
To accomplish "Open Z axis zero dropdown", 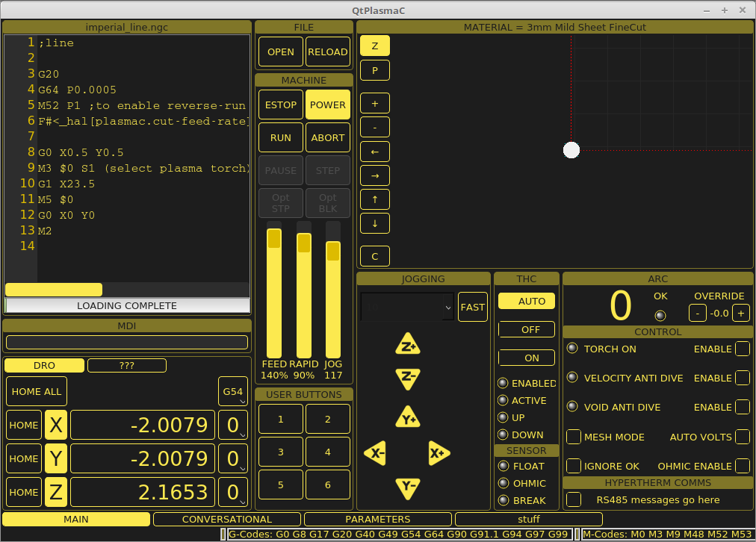I will 233,493.
